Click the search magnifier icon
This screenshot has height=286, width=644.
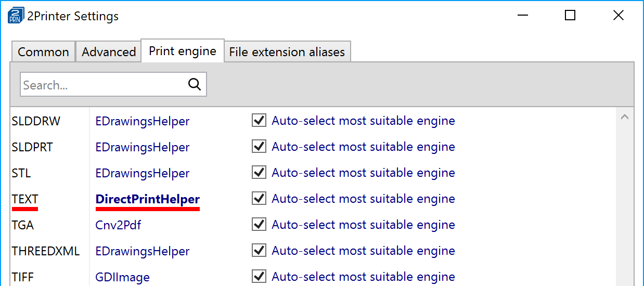(x=195, y=85)
